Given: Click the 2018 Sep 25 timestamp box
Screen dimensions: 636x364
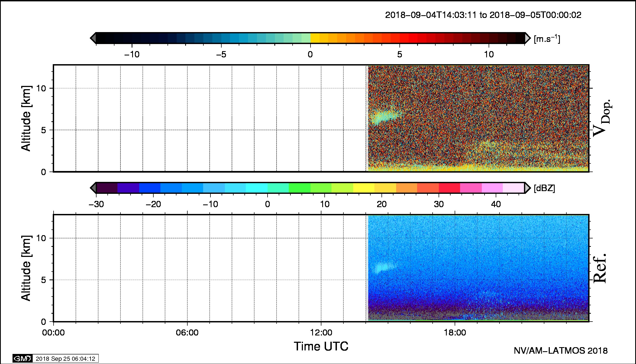Looking at the screenshot, I should pyautogui.click(x=65, y=359).
